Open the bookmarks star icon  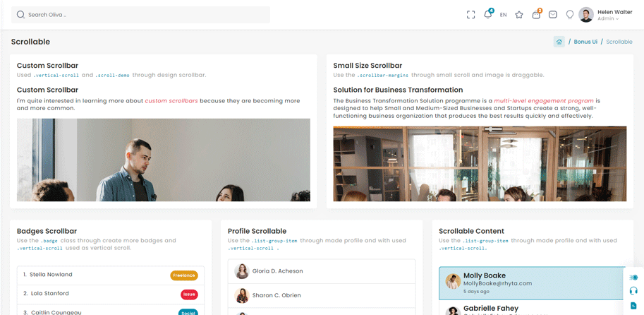pyautogui.click(x=519, y=15)
